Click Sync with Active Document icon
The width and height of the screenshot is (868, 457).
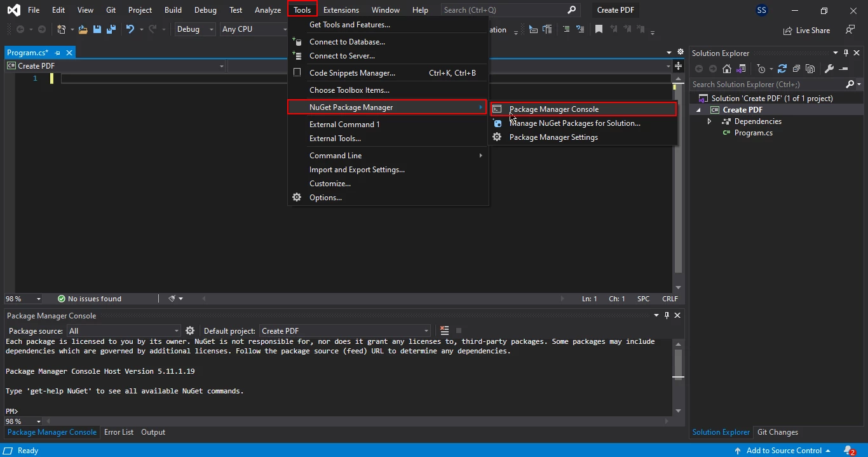pyautogui.click(x=782, y=69)
